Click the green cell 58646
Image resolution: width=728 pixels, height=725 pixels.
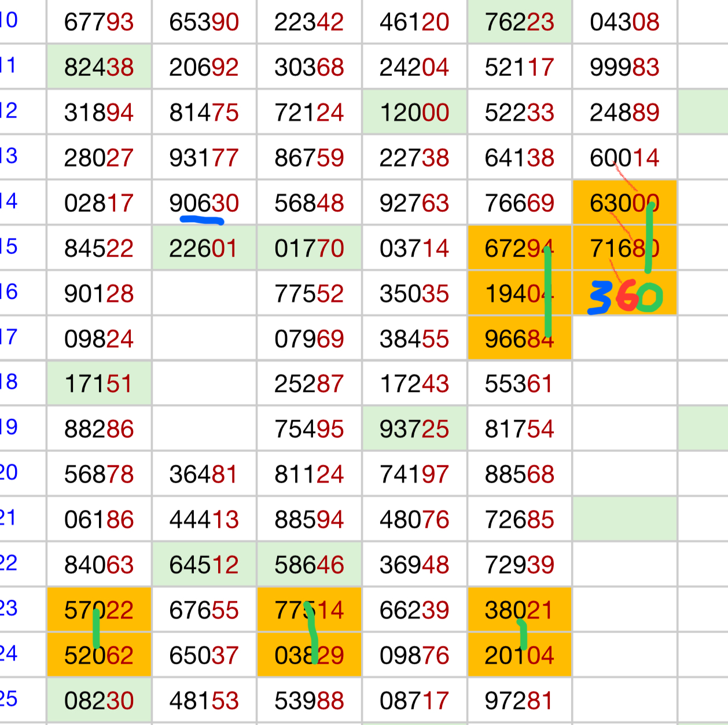pyautogui.click(x=309, y=565)
